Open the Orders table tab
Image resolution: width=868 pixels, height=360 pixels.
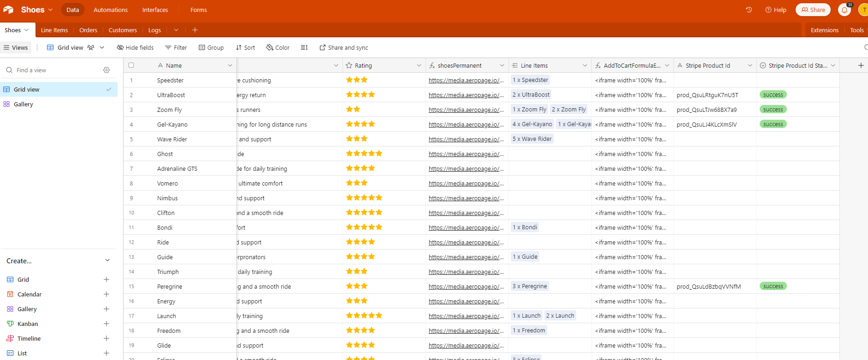(x=88, y=30)
